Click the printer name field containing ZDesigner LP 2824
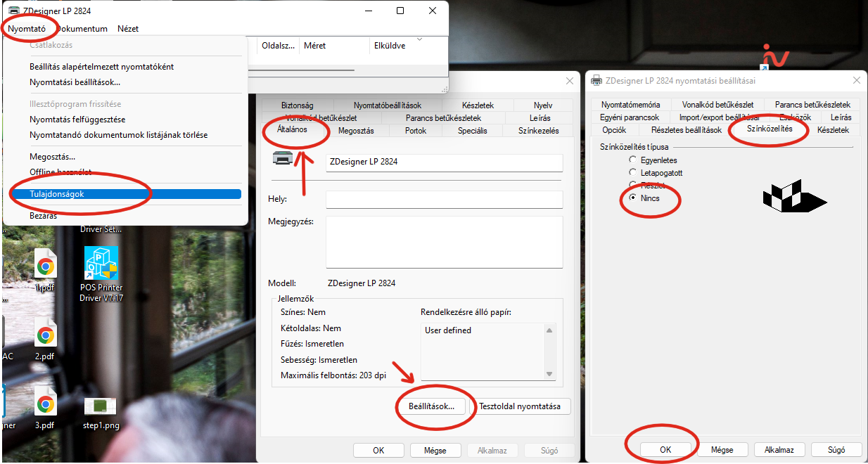 [x=445, y=162]
